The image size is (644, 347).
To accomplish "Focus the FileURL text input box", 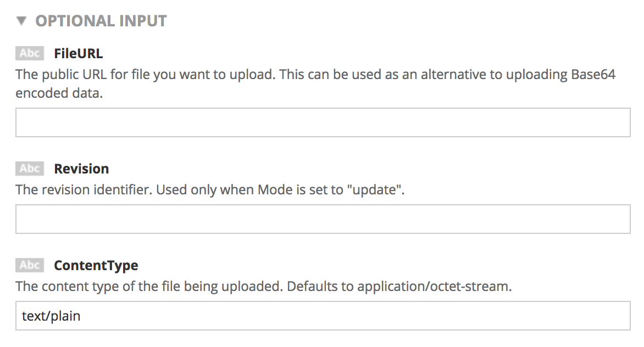I will (x=323, y=122).
